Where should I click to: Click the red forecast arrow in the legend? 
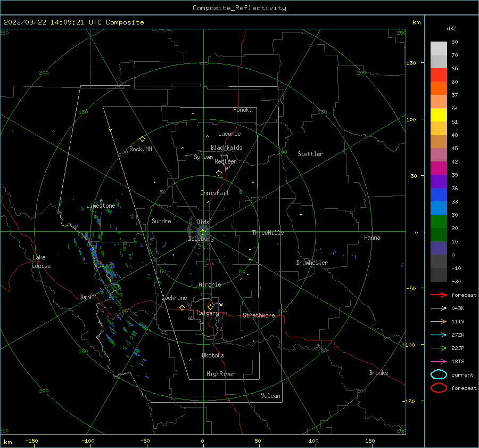(439, 295)
